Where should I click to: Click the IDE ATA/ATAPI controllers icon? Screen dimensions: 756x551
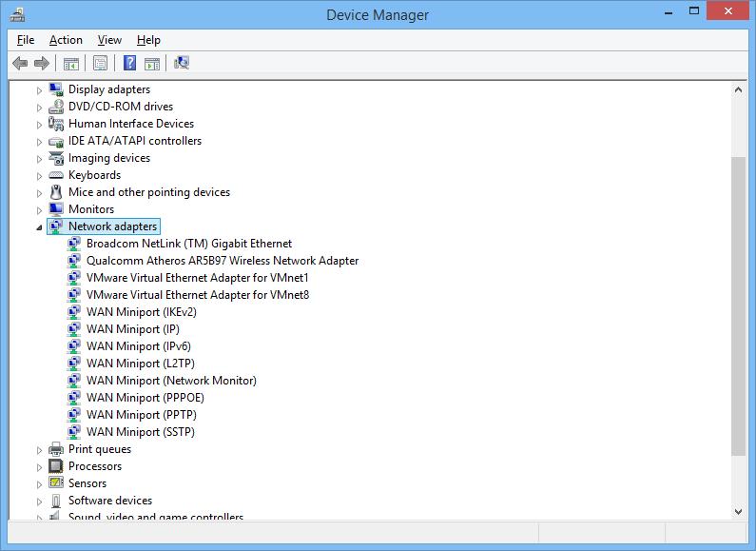click(x=56, y=141)
